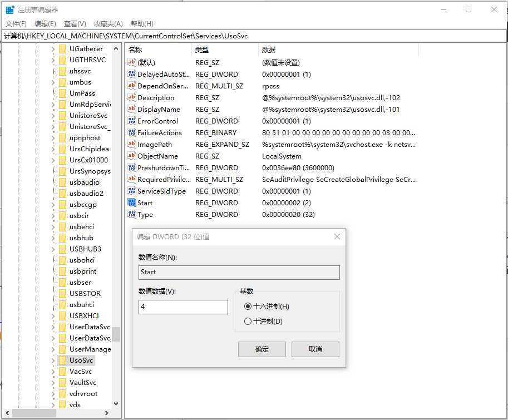Click the ErrorControl DWORD icon
Screen dimensions: 508x420
[x=131, y=121]
